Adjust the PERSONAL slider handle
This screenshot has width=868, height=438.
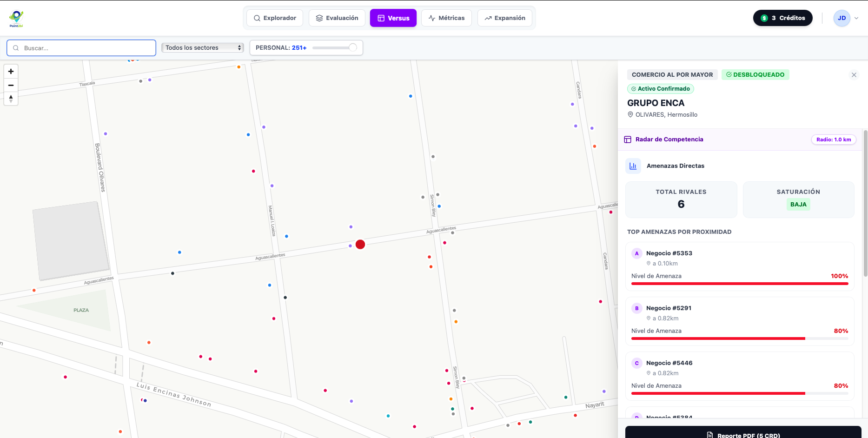point(353,47)
